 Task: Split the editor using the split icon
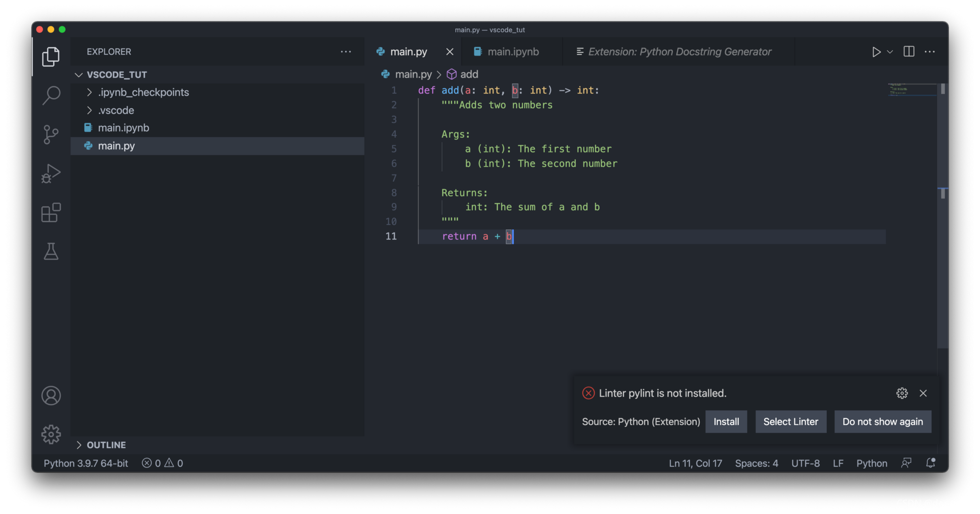[909, 51]
